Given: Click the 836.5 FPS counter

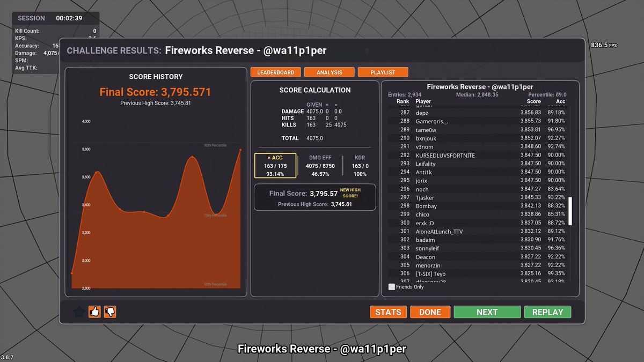Looking at the screenshot, I should tap(604, 46).
